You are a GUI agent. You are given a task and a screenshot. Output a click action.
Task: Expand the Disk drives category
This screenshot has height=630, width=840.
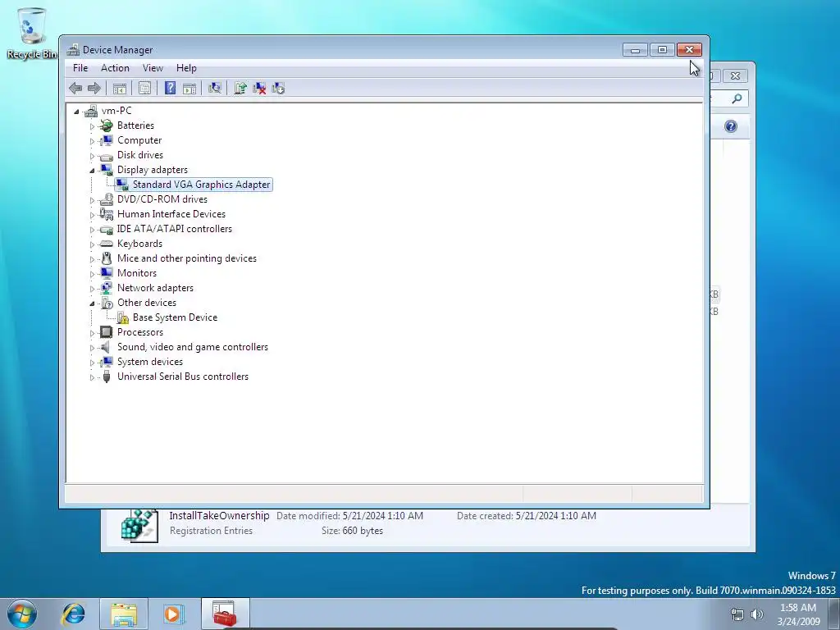tap(92, 156)
